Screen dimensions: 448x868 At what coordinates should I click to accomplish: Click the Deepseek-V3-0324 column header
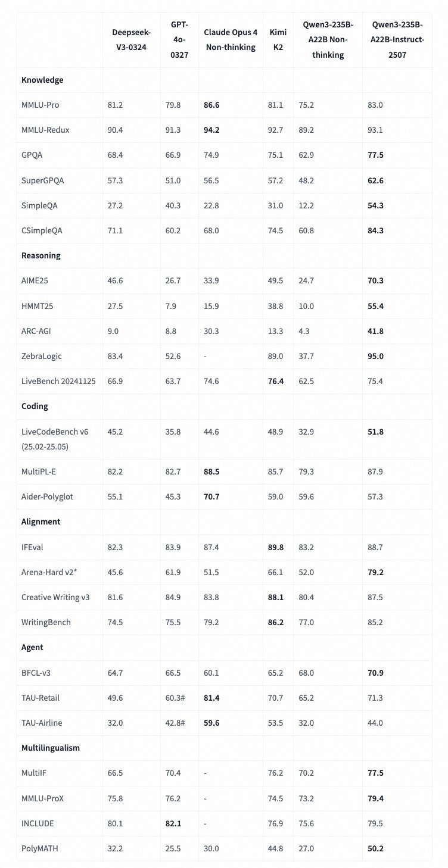(x=131, y=39)
